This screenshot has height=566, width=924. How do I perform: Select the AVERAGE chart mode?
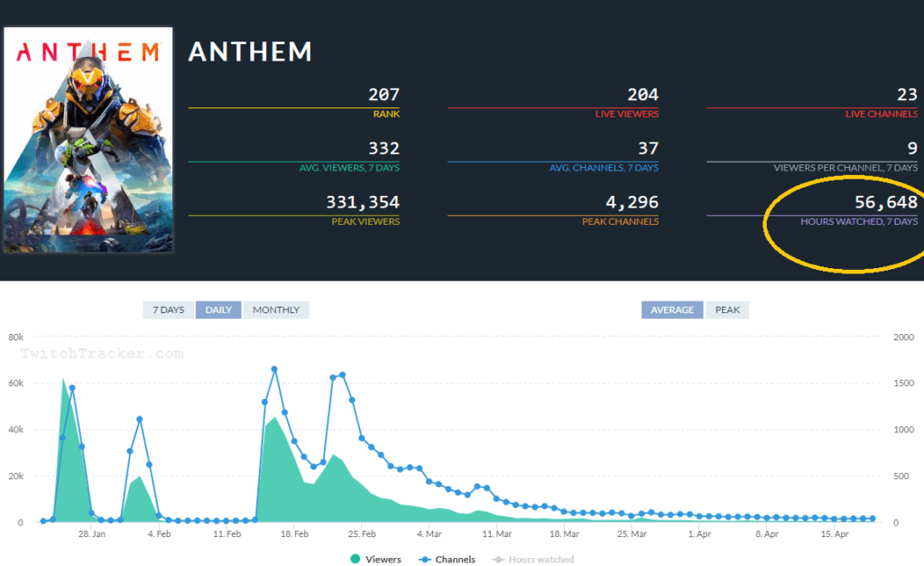671,310
